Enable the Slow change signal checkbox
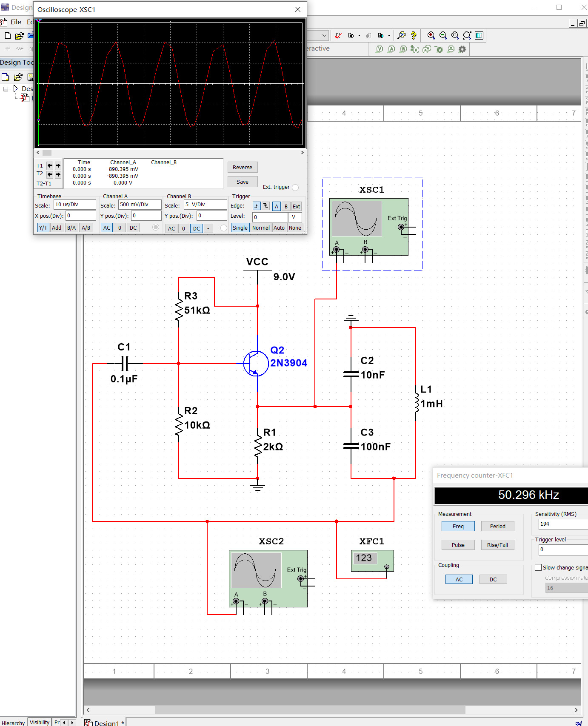The image size is (588, 726). tap(538, 567)
